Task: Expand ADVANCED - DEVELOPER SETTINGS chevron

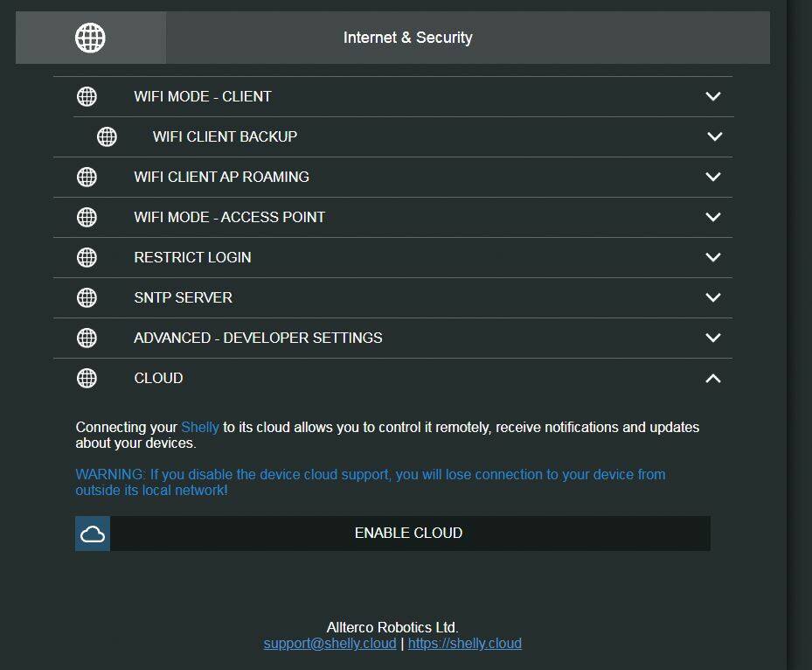Action: tap(713, 338)
